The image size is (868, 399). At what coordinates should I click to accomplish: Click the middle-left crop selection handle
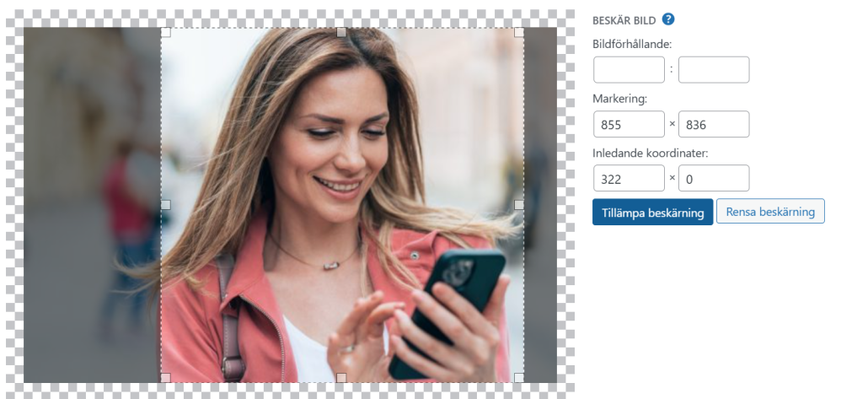[165, 205]
